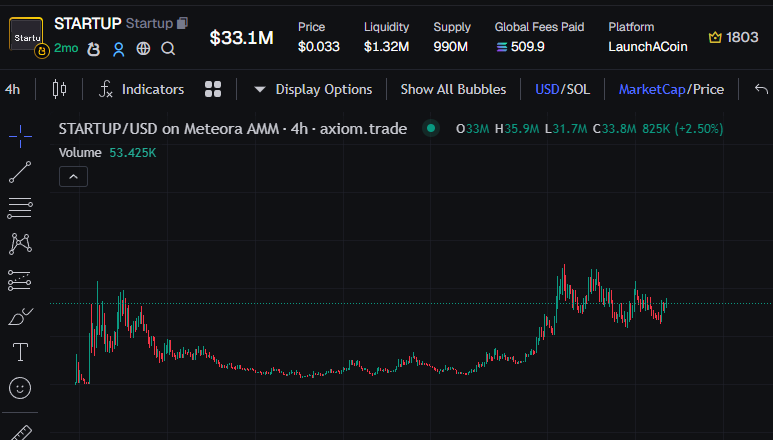Open the emoji icons tool

20,388
